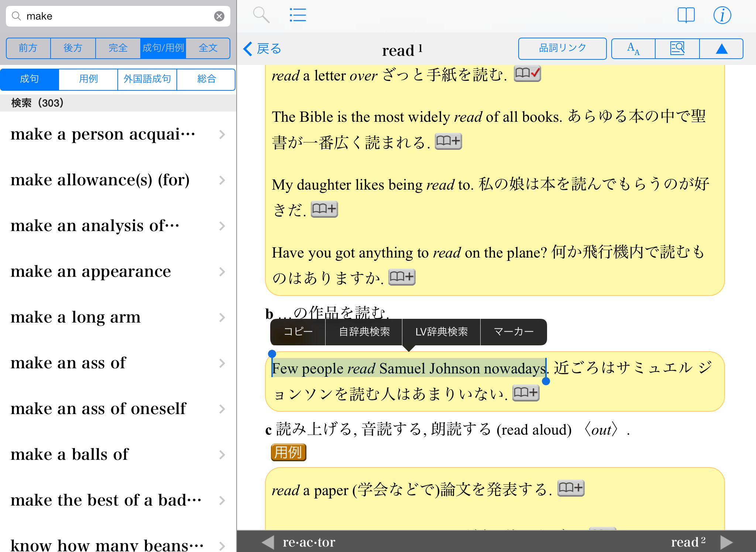This screenshot has width=756, height=552.
Task: Clear the search field with the X icon
Action: (219, 16)
